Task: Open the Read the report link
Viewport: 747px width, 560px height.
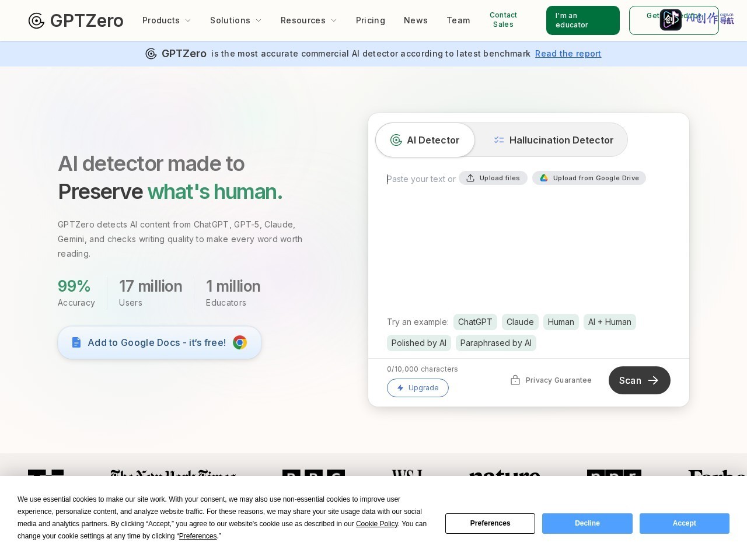Action: click(x=568, y=54)
